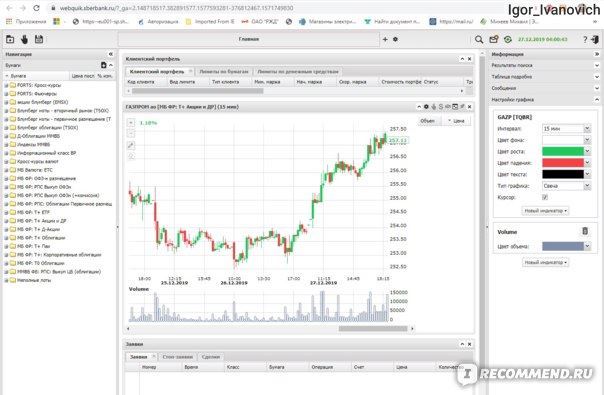Switch to Лимиты по бумагам tab
Image resolution: width=604 pixels, height=395 pixels.
224,72
